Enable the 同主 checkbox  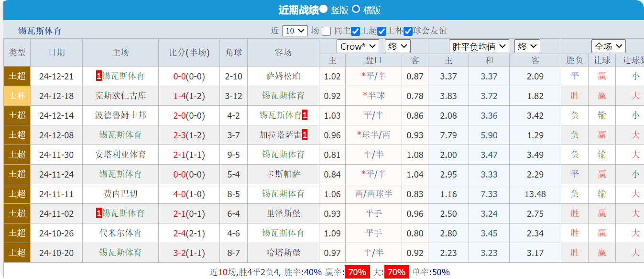327,31
